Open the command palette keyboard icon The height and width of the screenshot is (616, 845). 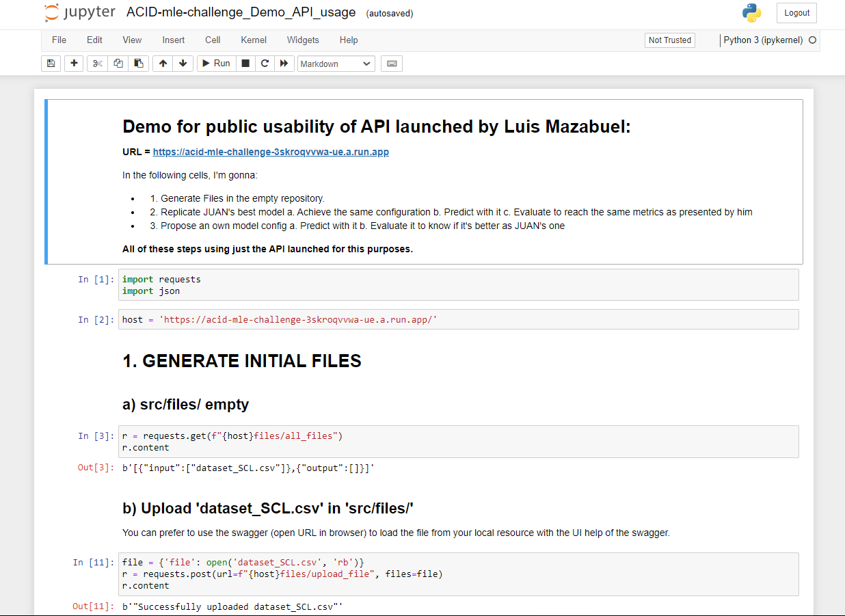click(391, 63)
